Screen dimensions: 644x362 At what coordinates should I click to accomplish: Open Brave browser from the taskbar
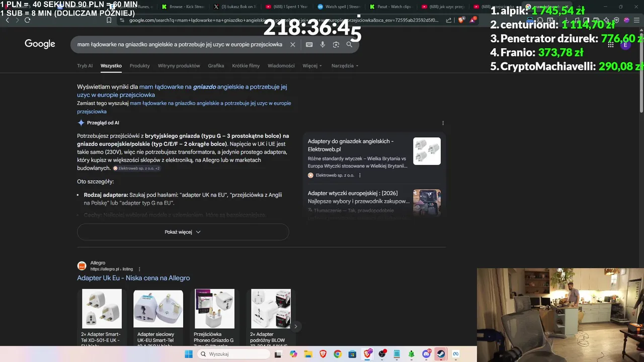click(323, 354)
